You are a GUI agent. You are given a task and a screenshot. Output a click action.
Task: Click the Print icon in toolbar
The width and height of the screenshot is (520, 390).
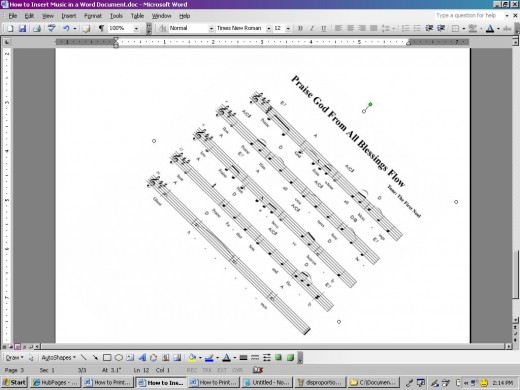click(37, 28)
